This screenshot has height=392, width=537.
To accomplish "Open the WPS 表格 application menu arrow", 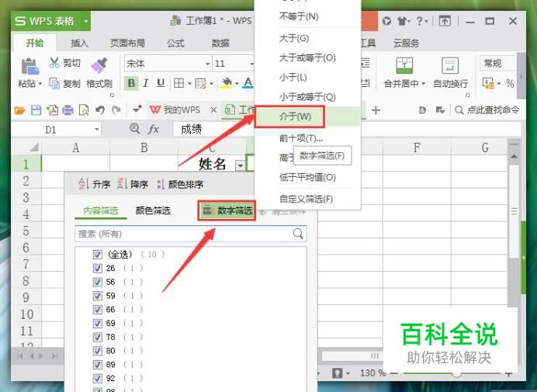I will click(x=86, y=21).
